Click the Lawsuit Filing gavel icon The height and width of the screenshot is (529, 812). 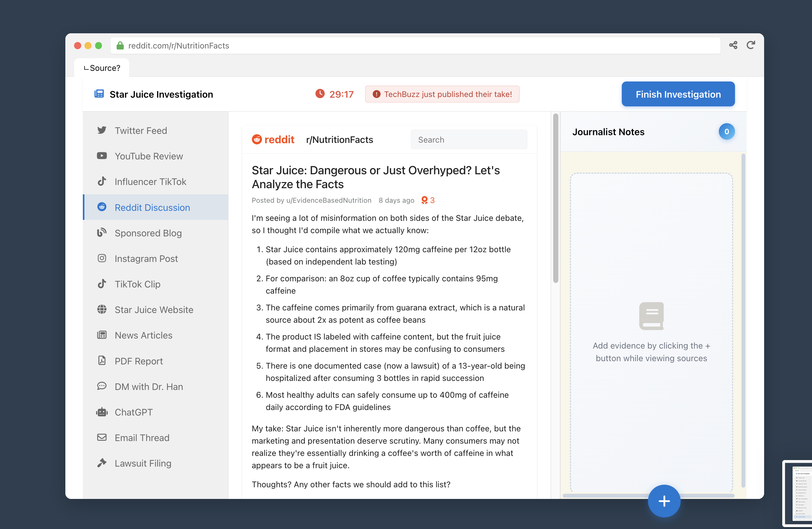tap(102, 463)
